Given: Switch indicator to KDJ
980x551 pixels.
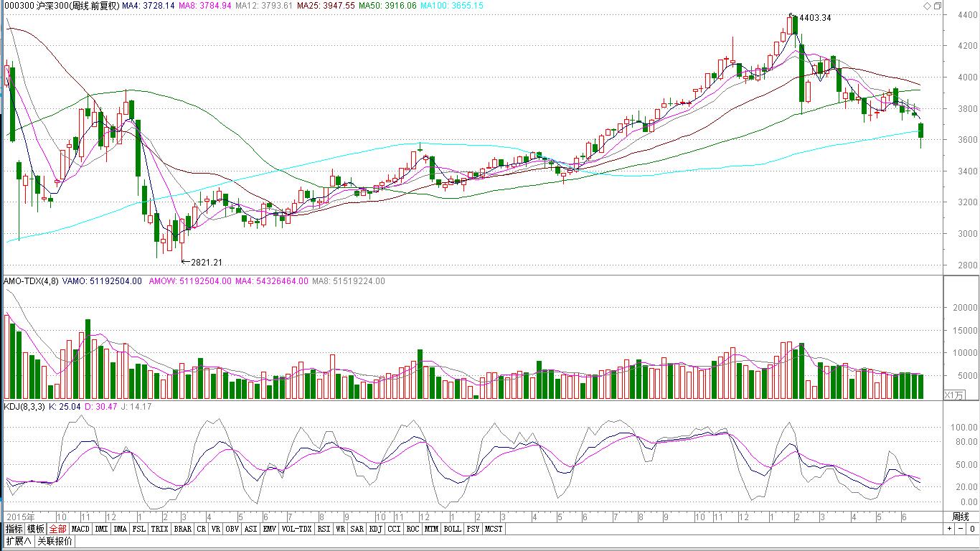Looking at the screenshot, I should tap(376, 529).
